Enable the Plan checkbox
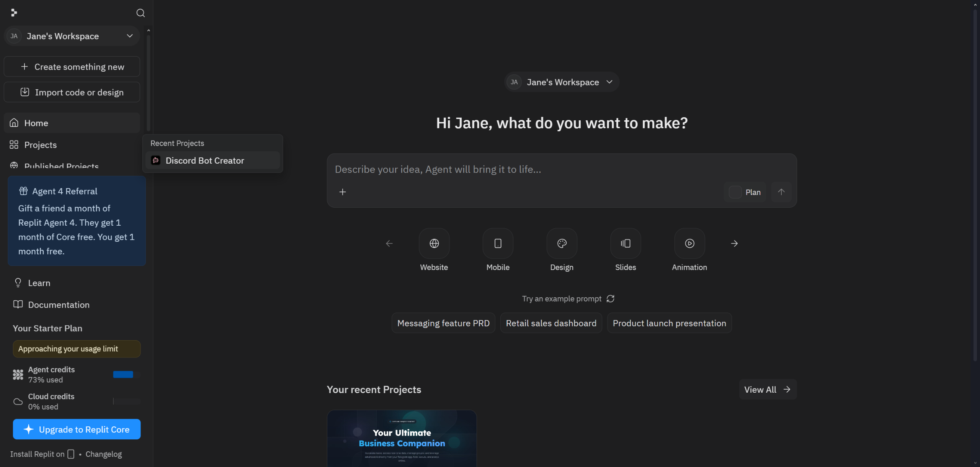This screenshot has height=467, width=980. [735, 192]
